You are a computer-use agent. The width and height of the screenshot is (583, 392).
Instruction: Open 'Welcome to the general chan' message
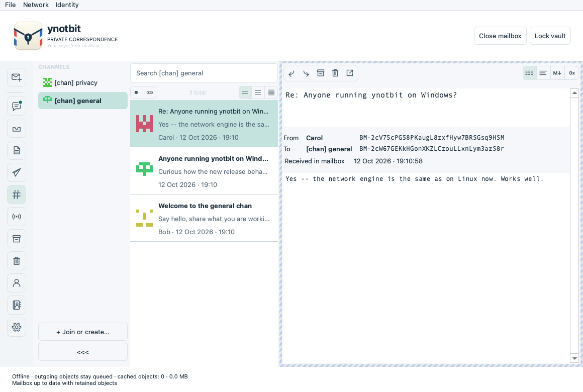[204, 218]
